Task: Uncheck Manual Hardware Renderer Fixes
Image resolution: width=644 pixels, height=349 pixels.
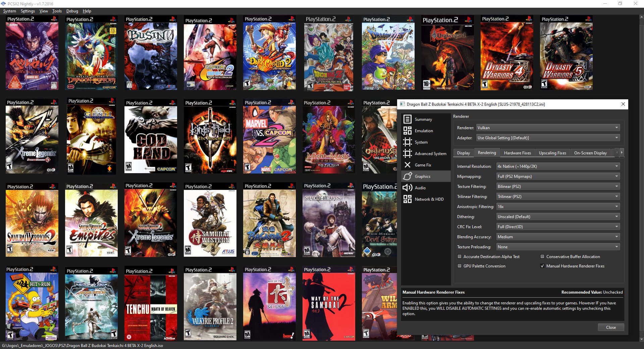Action: tap(542, 266)
